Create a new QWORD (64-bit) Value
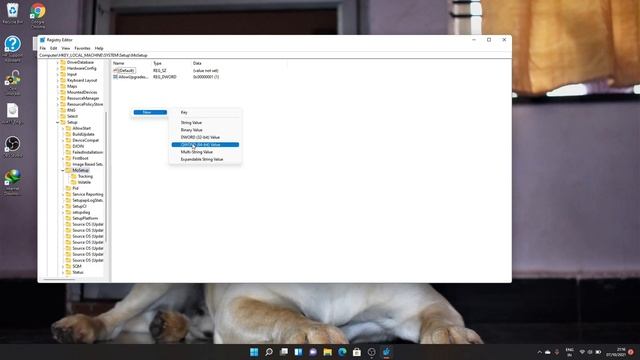Screen dimensions: 640x360 (205, 144)
